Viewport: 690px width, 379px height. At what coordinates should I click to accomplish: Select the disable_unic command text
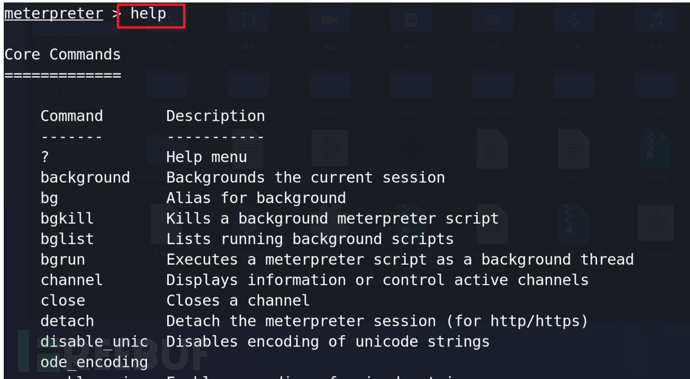click(94, 342)
